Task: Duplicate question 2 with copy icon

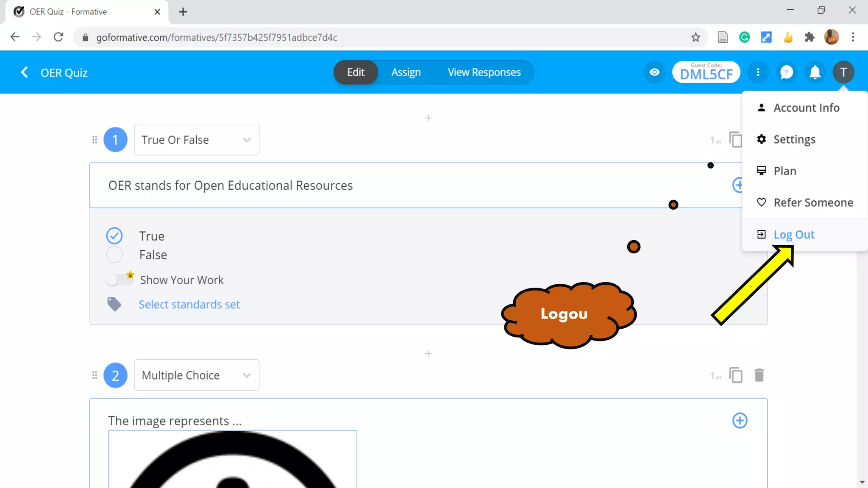Action: click(x=736, y=375)
